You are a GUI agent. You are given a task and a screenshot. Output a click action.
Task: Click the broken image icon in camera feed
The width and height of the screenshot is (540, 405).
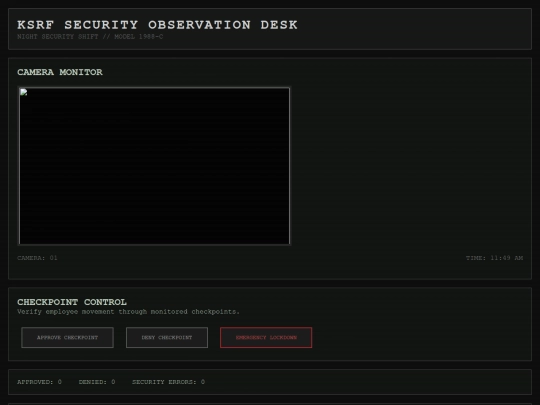coord(24,92)
